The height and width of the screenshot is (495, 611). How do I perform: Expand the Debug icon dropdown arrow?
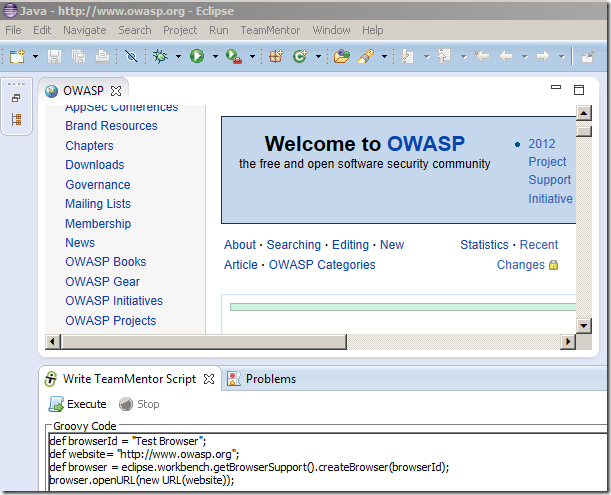point(178,57)
